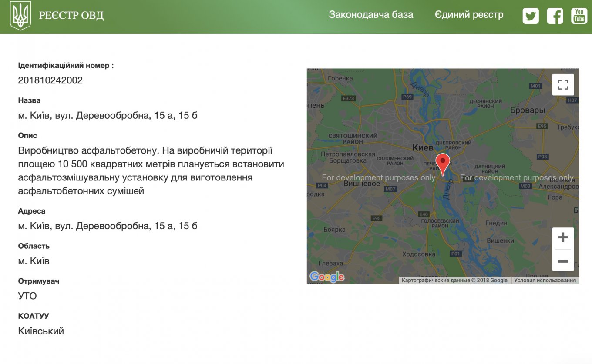Click the Вишневое town label on map

coord(362,184)
